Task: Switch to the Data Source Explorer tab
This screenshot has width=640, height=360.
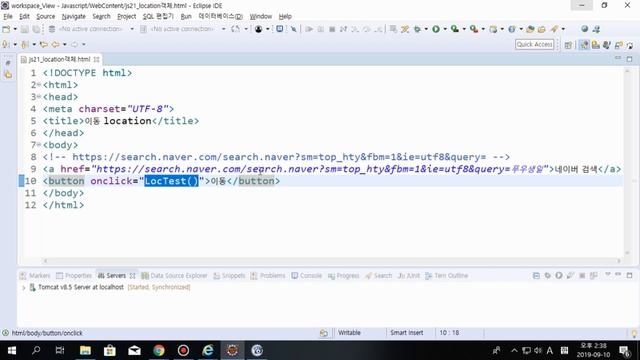Action: (174, 276)
